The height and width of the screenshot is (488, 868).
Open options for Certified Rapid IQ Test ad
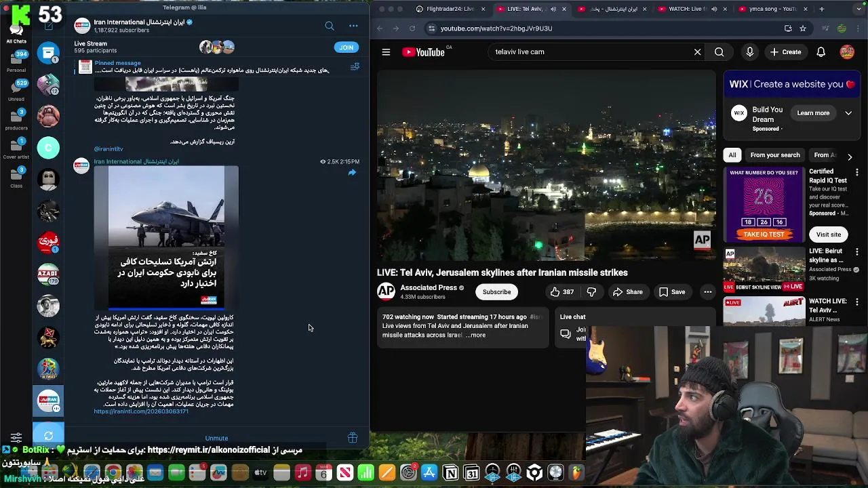point(857,172)
